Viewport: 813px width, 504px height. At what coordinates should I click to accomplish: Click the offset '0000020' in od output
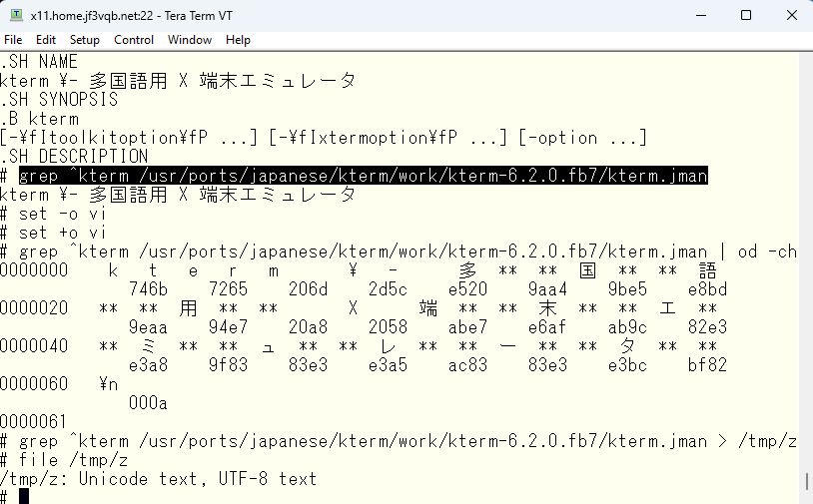34,308
